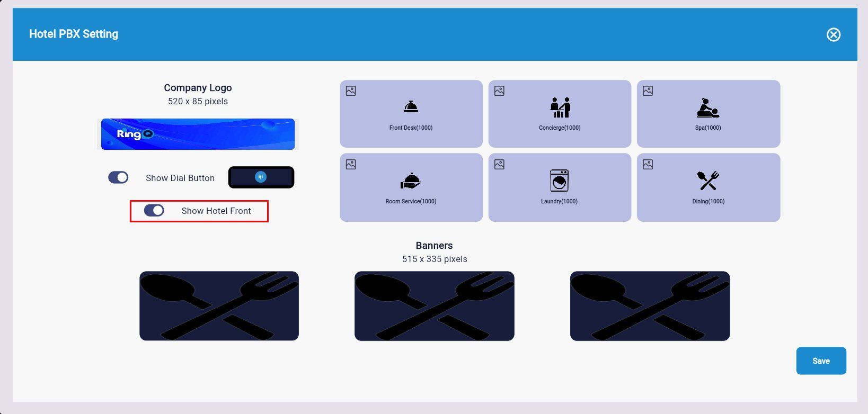Click the Dining spoon and fork icon

(x=708, y=181)
